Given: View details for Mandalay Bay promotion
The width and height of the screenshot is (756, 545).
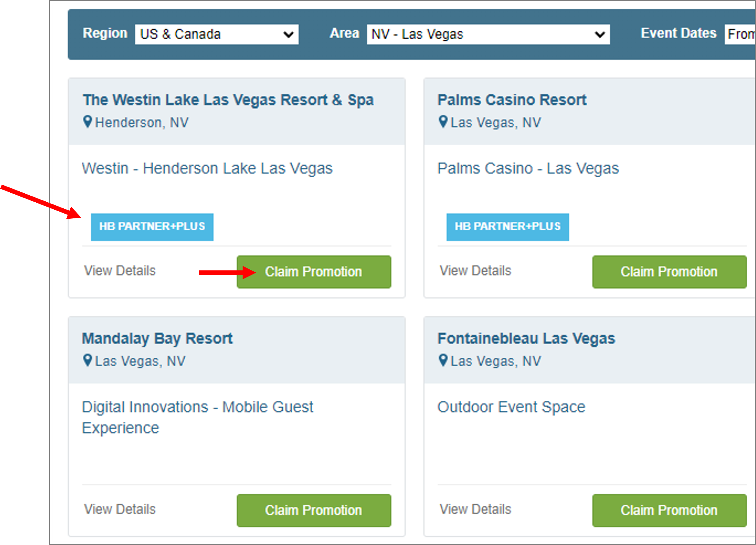Looking at the screenshot, I should (x=120, y=509).
